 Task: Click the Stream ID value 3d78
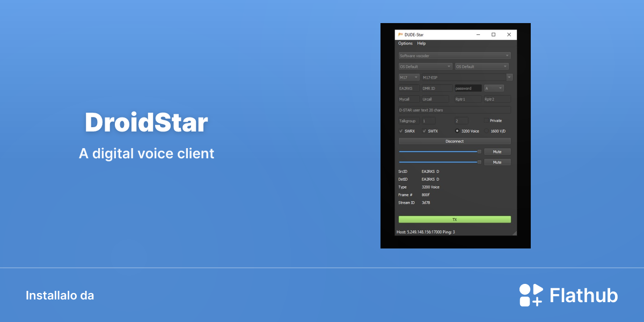[x=426, y=203]
